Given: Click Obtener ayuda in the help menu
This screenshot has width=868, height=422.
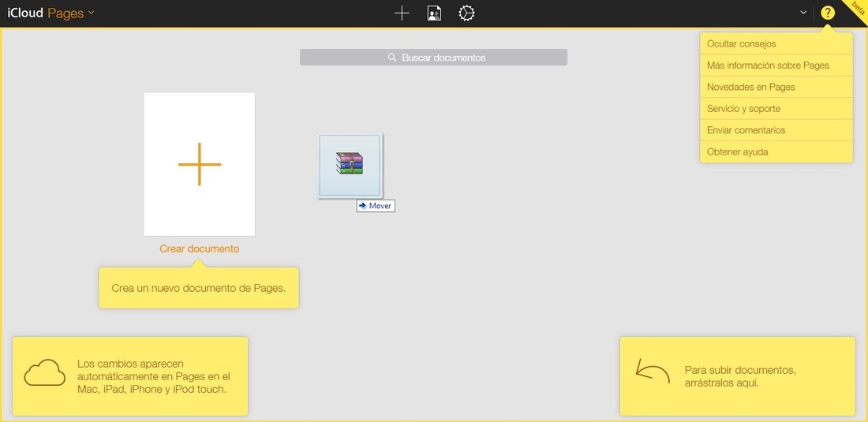Looking at the screenshot, I should [776, 151].
